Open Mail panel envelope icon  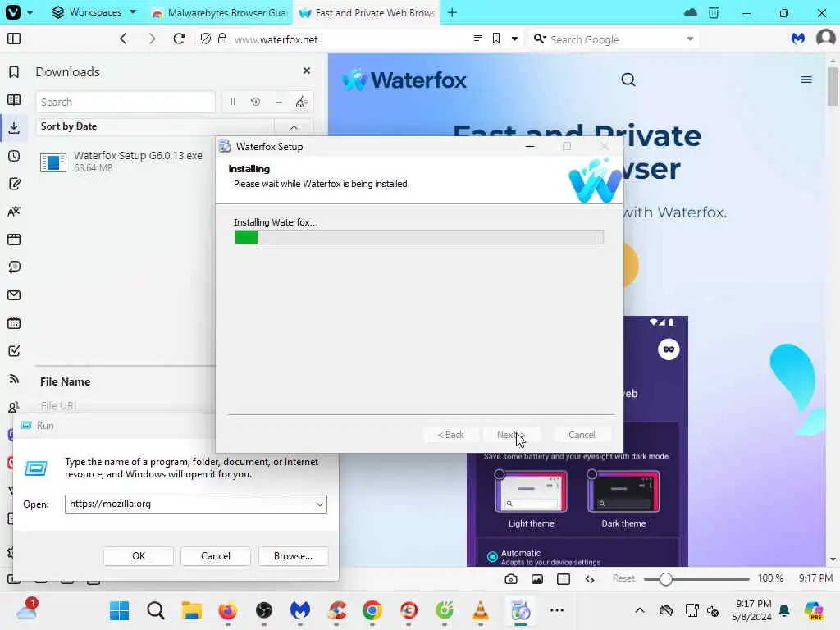(x=14, y=295)
